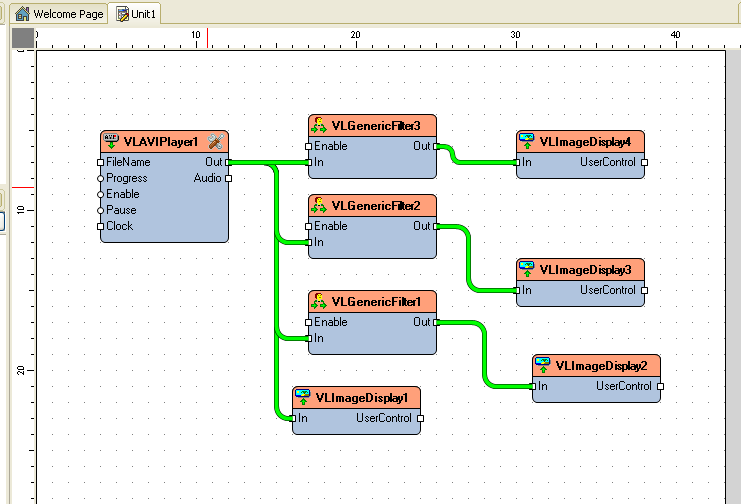The image size is (741, 504).
Task: Click the VLImageDisplay3 monitor icon
Action: pos(527,269)
